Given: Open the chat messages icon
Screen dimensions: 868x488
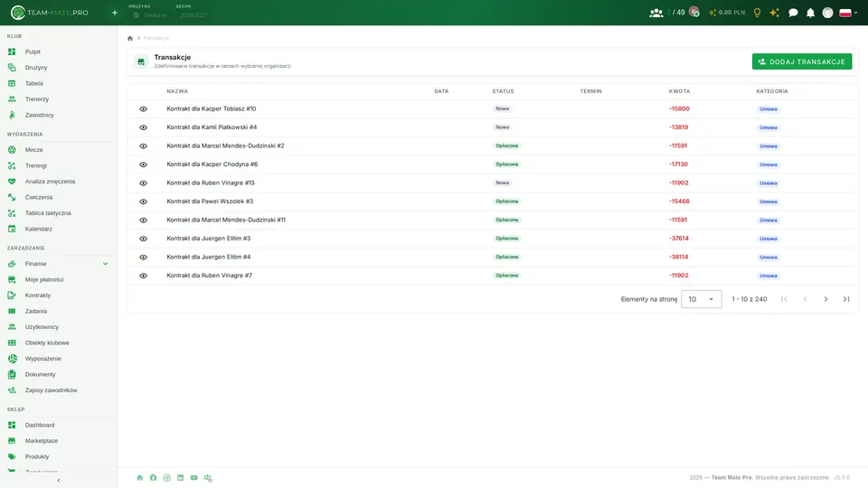Looking at the screenshot, I should coord(793,13).
